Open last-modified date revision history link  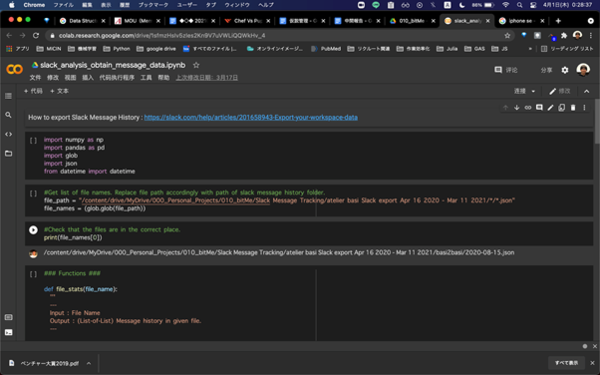click(x=207, y=78)
